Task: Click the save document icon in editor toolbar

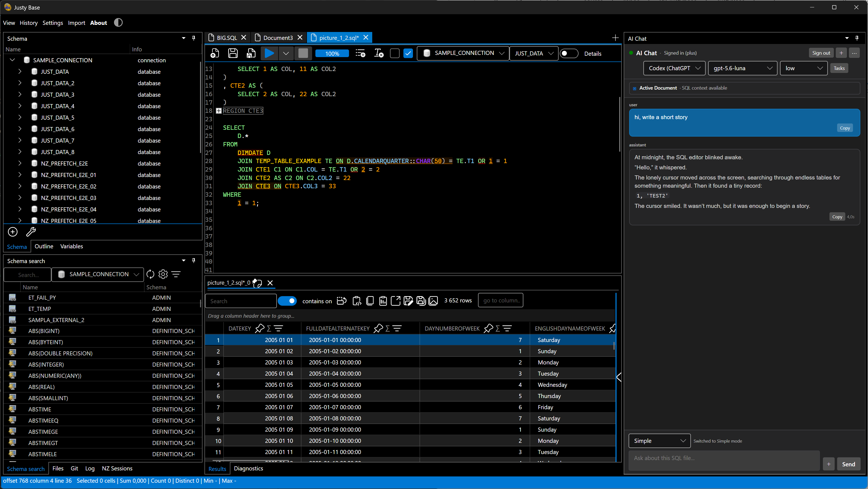Action: click(x=233, y=53)
